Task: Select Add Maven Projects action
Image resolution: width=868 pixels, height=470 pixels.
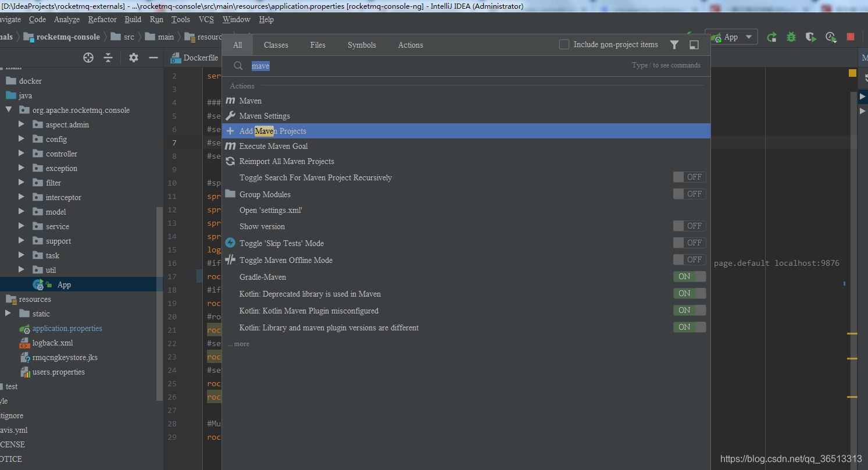Action: tap(466, 131)
